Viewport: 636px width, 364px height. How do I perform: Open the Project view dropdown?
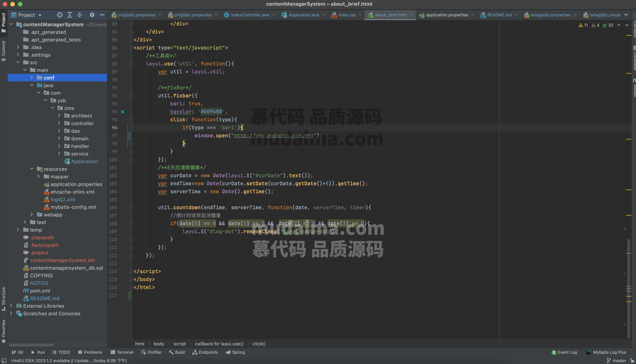tap(26, 15)
